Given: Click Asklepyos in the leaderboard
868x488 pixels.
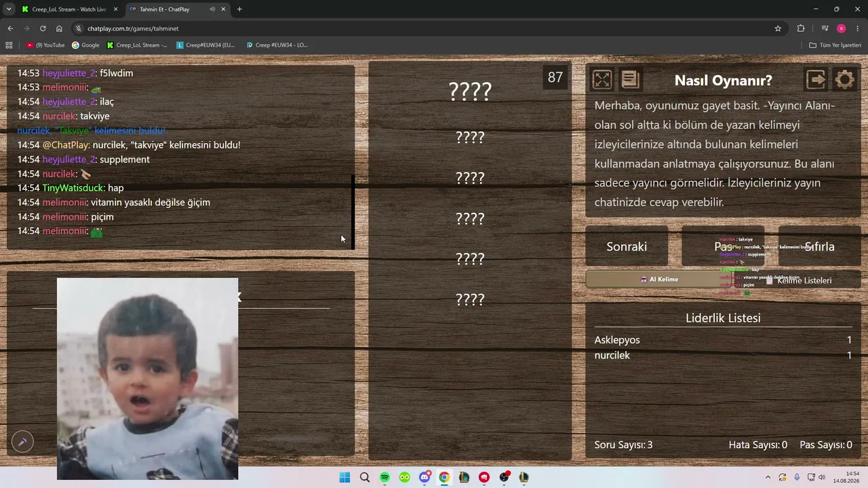Looking at the screenshot, I should 617,340.
